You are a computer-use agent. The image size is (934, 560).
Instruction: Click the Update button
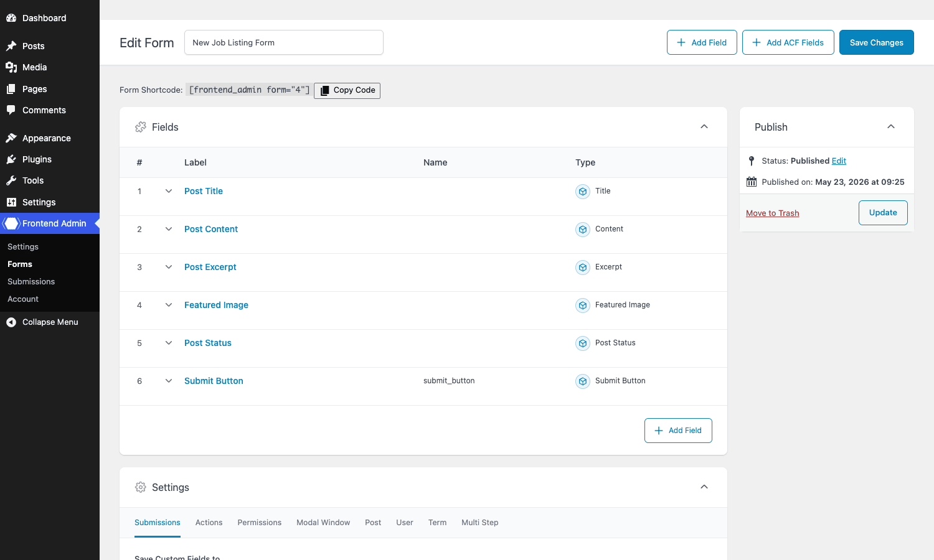(883, 213)
